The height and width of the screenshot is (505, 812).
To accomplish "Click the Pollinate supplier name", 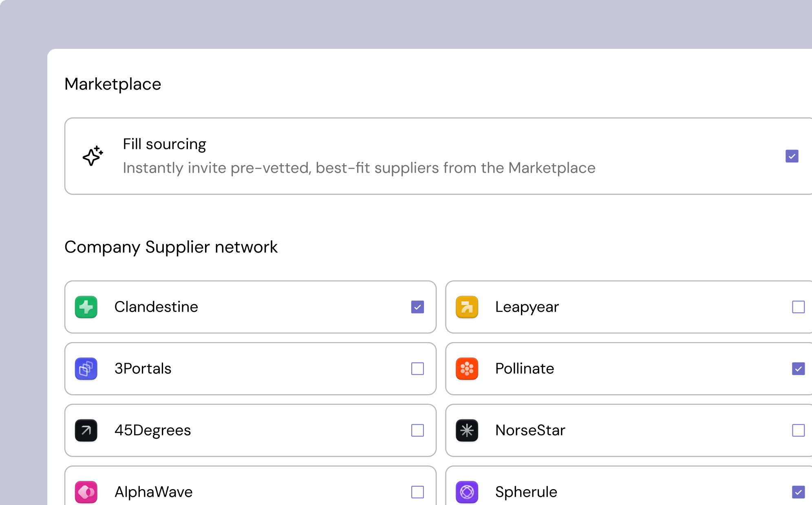I will (524, 369).
